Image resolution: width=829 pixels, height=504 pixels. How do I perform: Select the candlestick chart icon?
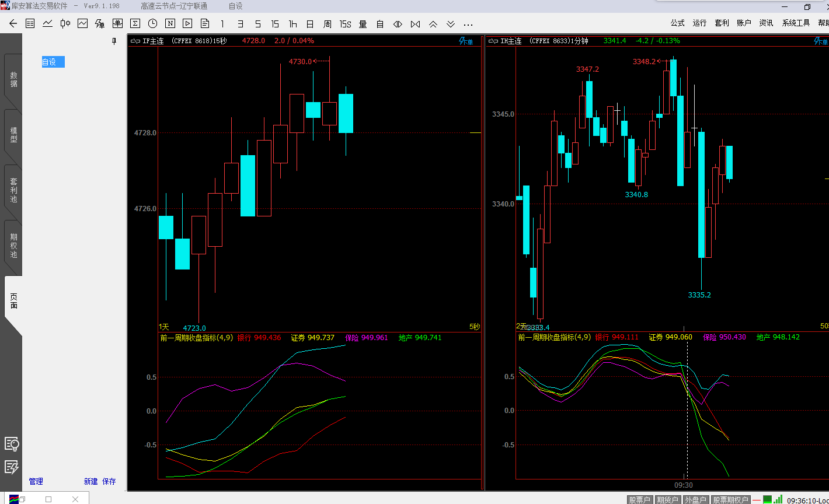tap(65, 23)
